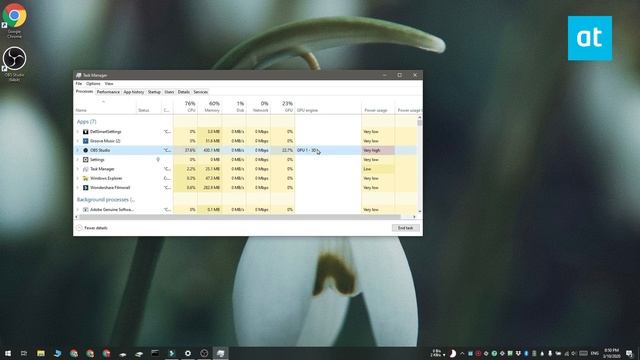Expand the Windows Explorer process group
Screen dimensions: 640x360
[78, 178]
